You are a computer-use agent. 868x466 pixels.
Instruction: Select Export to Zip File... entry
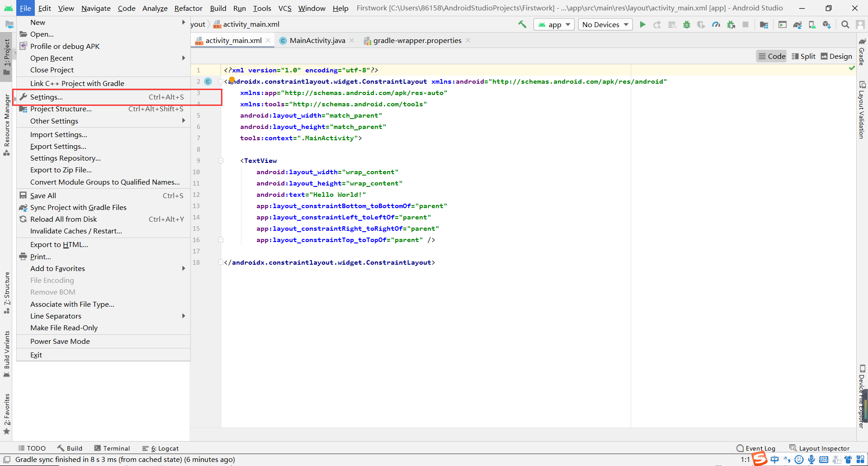coord(104,170)
